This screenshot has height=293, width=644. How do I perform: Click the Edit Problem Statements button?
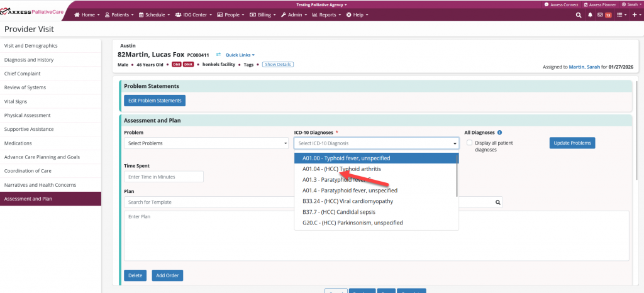(x=154, y=101)
